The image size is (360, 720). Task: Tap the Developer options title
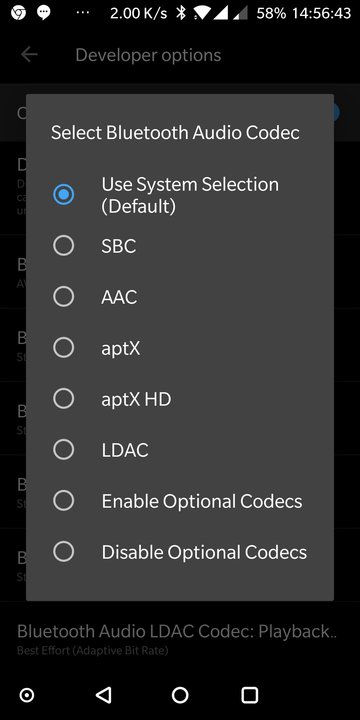coord(148,56)
